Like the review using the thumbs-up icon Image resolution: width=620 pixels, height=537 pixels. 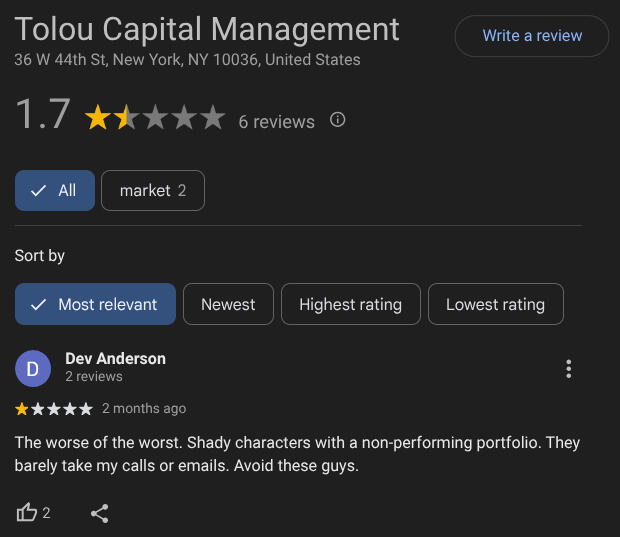point(27,512)
